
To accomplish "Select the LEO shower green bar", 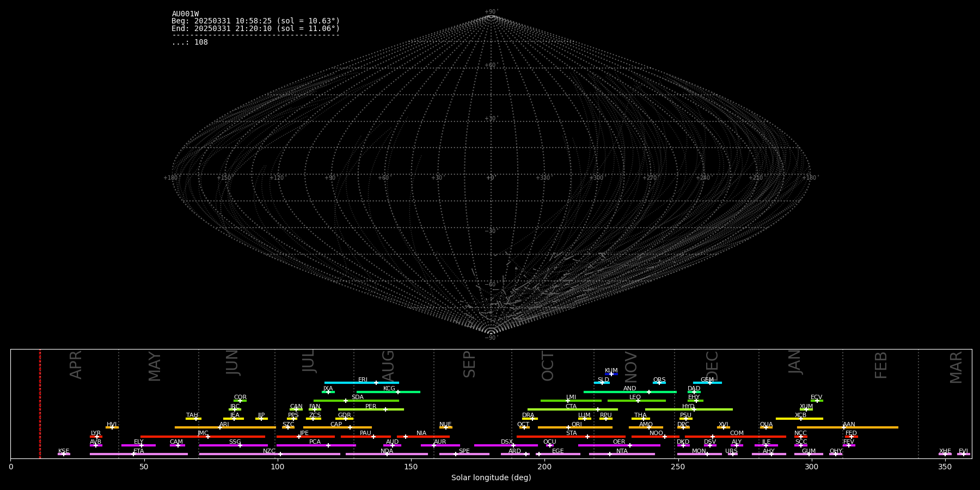I will tap(636, 401).
